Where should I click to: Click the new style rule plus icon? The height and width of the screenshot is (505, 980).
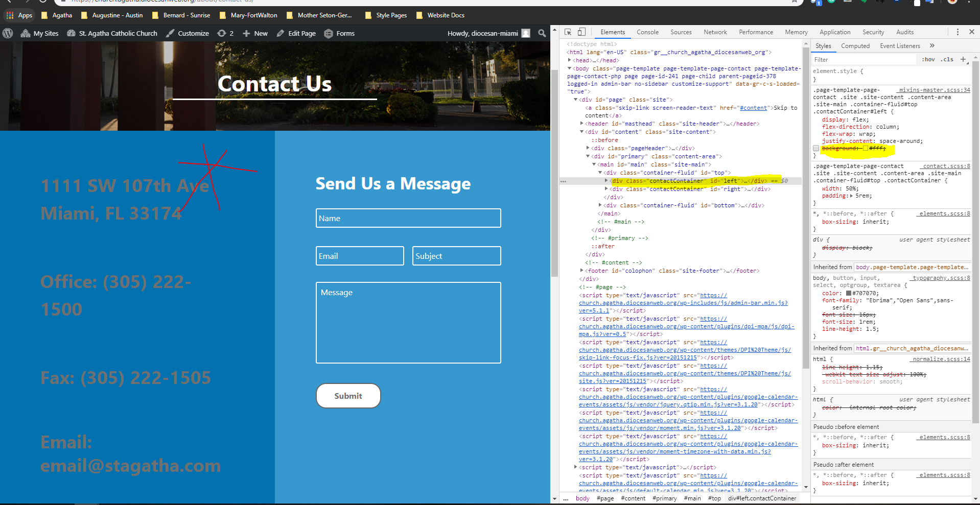963,59
